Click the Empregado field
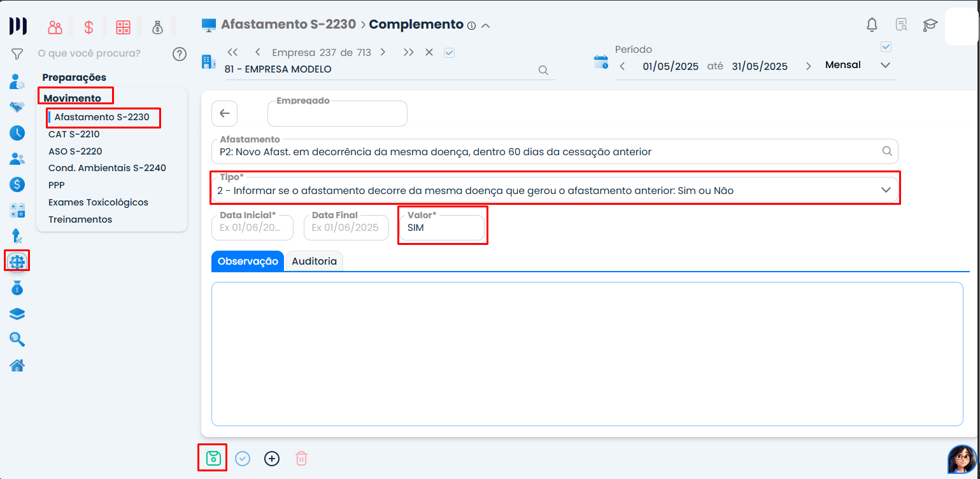This screenshot has height=479, width=980. click(x=337, y=113)
